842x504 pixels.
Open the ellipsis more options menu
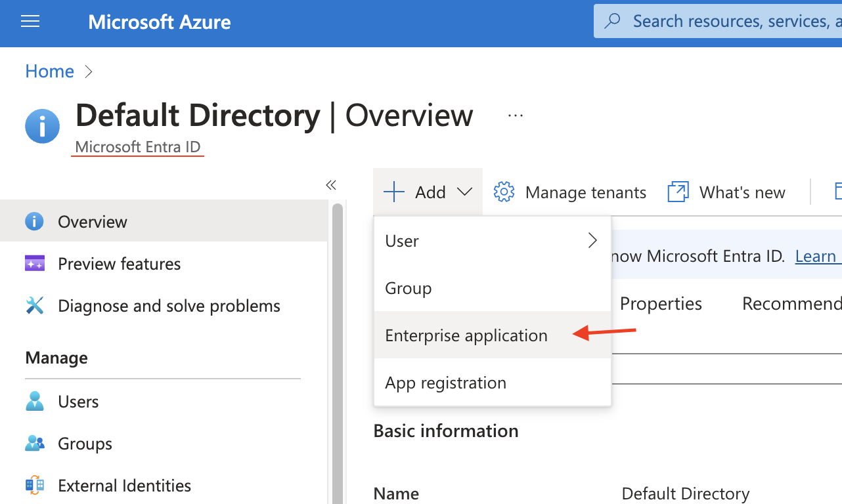pos(516,115)
